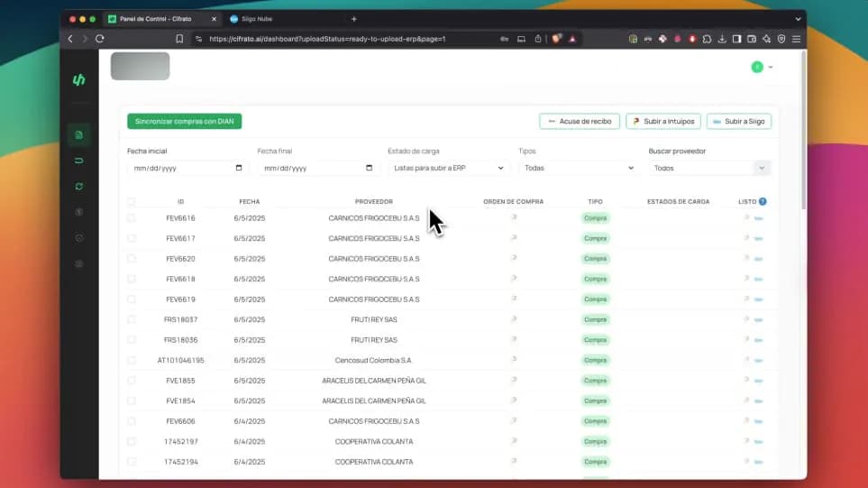The image size is (868, 488).
Task: Click the Siigo icon in FEV6616 row
Action: pos(758,218)
